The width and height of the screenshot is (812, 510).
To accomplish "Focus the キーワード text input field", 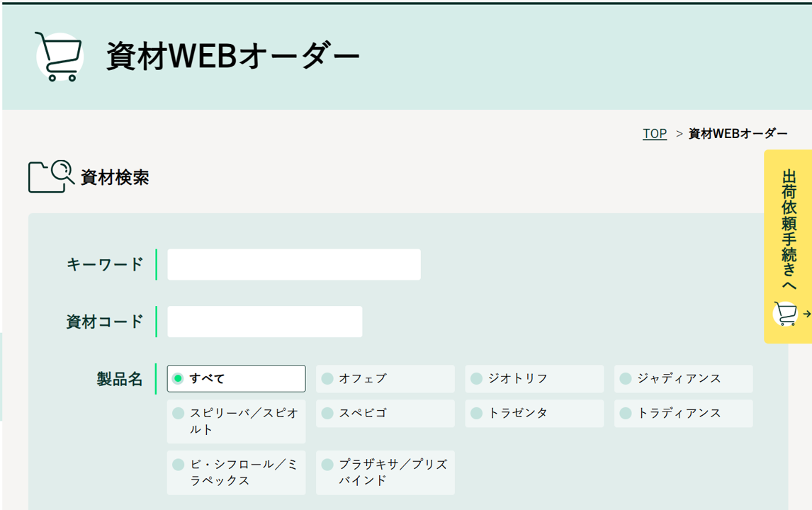I will tap(293, 264).
